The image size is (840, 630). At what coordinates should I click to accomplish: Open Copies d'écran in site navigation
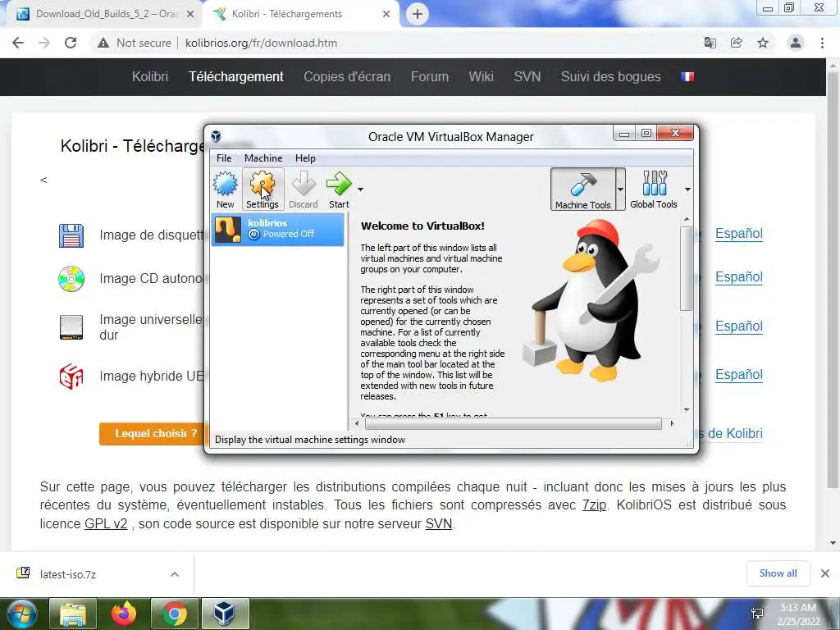tap(347, 76)
